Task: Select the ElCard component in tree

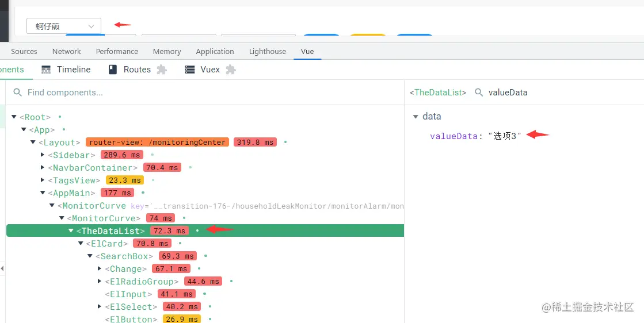Action: [107, 244]
